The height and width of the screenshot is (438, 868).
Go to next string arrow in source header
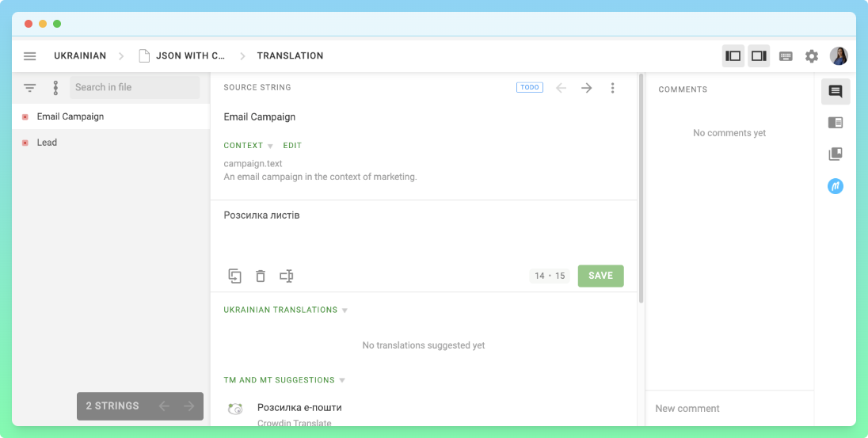point(587,87)
